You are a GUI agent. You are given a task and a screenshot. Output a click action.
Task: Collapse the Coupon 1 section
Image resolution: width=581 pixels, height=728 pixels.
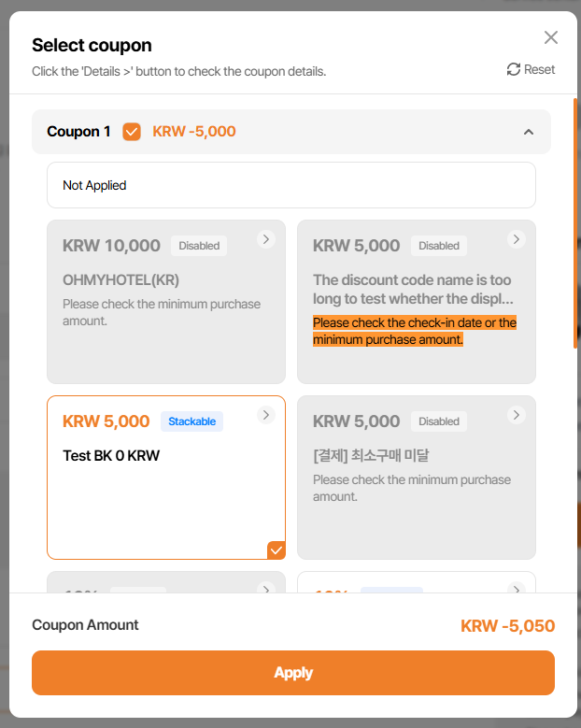click(529, 132)
